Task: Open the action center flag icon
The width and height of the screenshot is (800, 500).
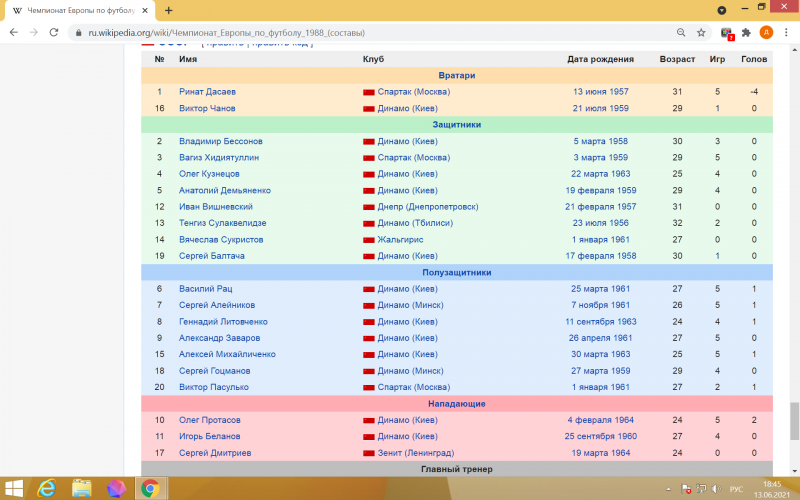Action: click(686, 489)
